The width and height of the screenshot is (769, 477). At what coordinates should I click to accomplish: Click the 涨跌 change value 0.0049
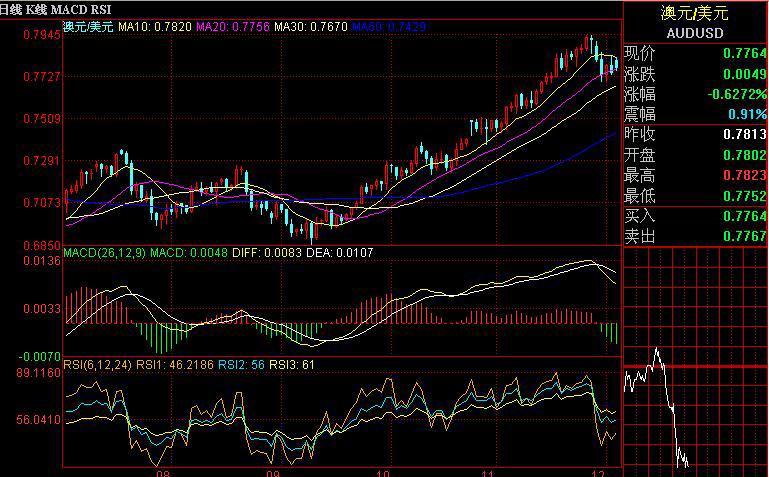point(744,74)
